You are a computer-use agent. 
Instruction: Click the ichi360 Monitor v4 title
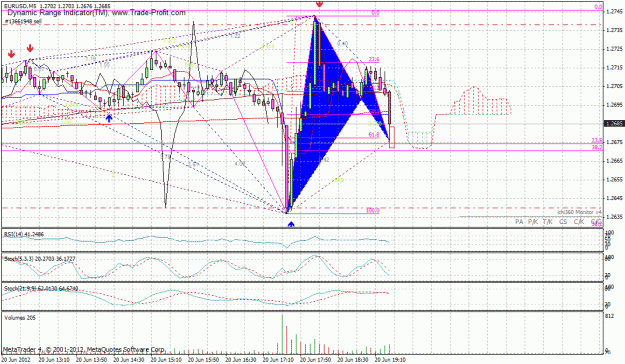click(580, 212)
